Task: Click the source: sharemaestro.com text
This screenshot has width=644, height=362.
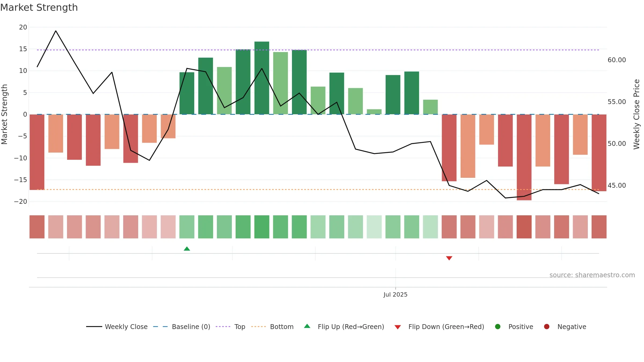Action: (x=592, y=275)
